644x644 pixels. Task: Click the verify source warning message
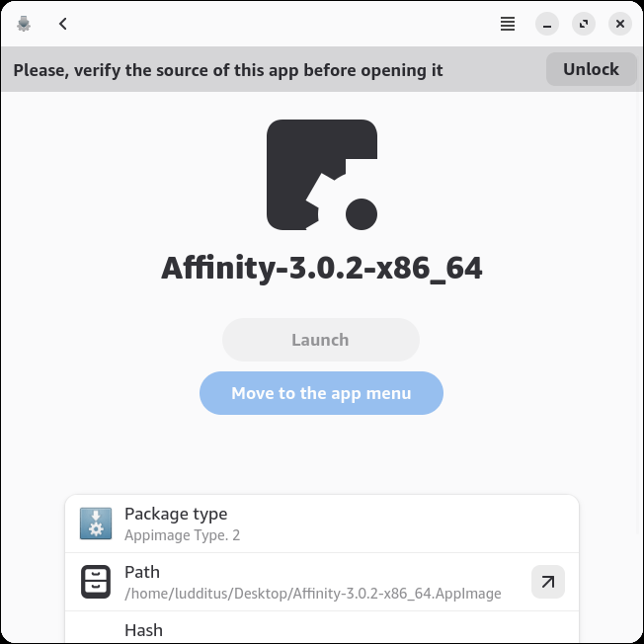tap(228, 70)
